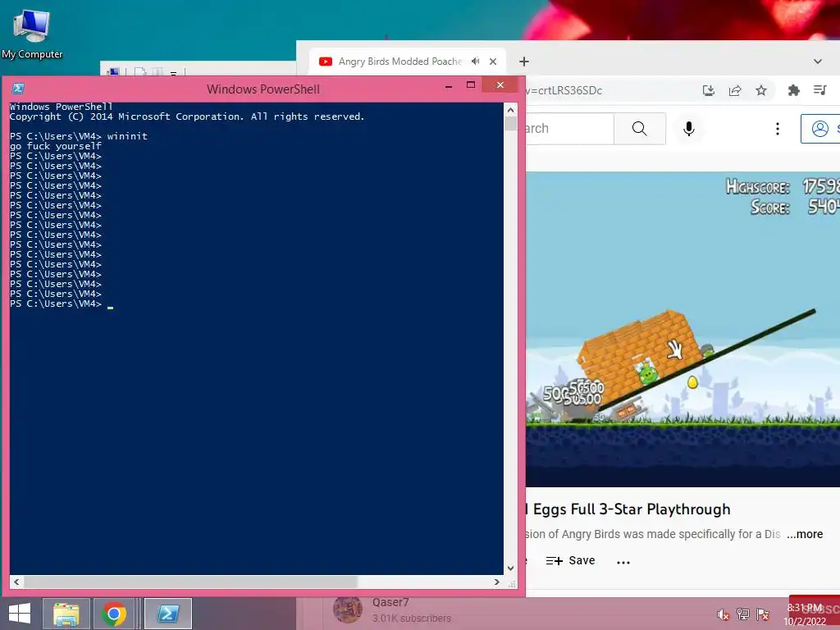The width and height of the screenshot is (840, 630).
Task: Click the YouTube search magnifier button
Action: pyautogui.click(x=640, y=129)
